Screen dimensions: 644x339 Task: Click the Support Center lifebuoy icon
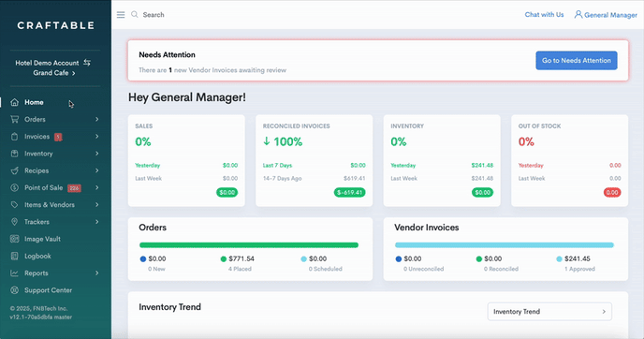coord(14,290)
